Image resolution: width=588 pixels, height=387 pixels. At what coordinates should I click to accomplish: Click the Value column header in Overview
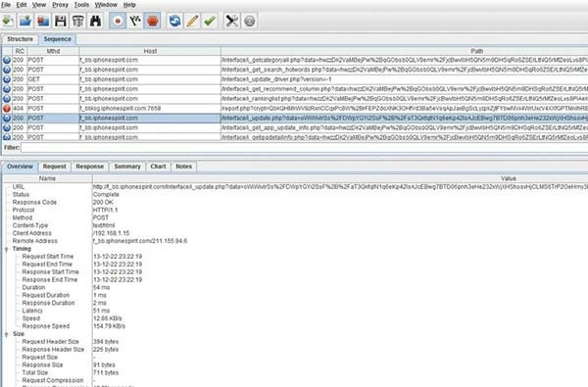340,178
